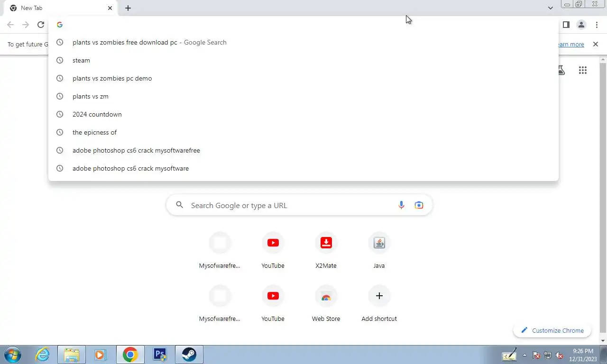
Task: Open the Mysofwarefre... shortcut in the top row
Action: click(x=220, y=251)
